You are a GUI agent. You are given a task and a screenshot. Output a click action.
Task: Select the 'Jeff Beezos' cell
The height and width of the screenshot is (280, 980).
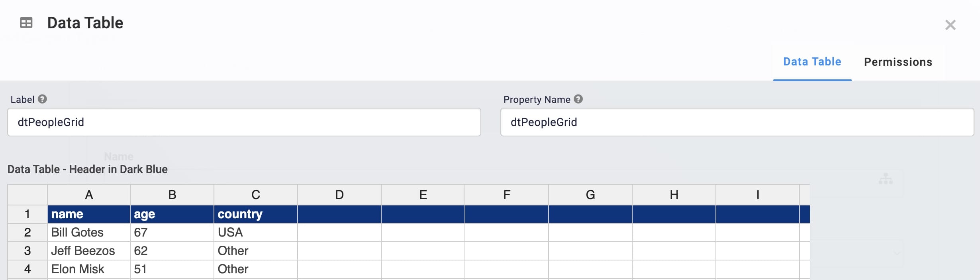[89, 251]
